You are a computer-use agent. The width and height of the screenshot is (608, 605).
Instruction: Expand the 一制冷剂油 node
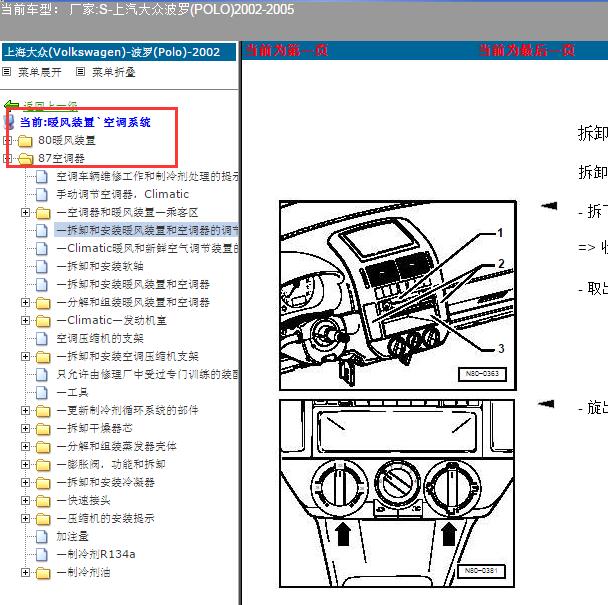[x=25, y=572]
